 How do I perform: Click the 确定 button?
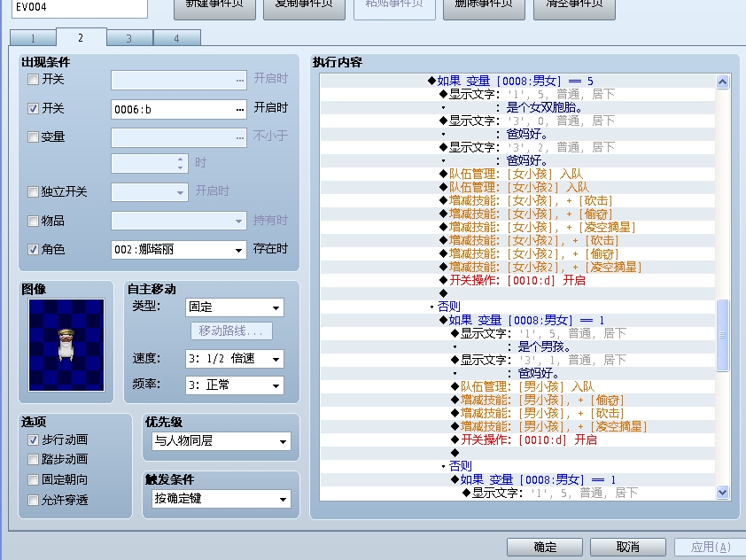tap(545, 548)
